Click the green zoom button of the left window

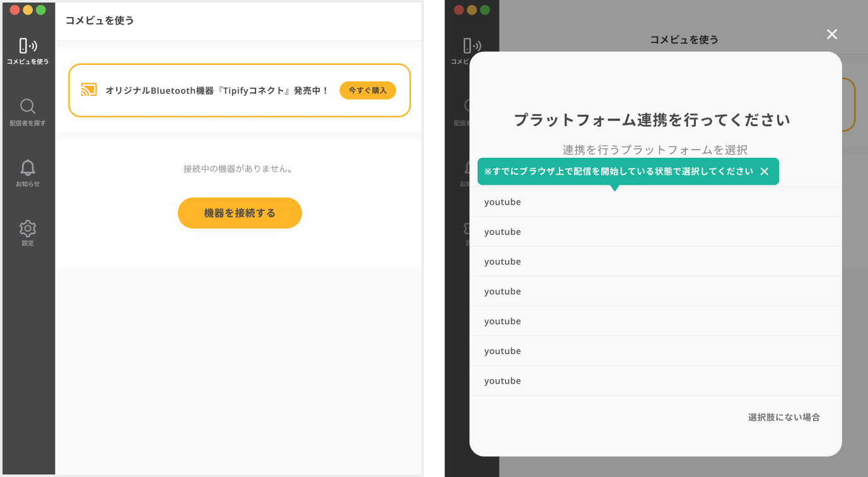(x=40, y=10)
